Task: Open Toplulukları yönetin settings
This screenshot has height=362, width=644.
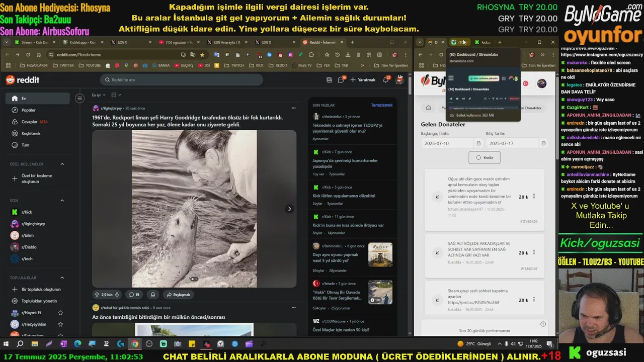Action: [x=38, y=301]
